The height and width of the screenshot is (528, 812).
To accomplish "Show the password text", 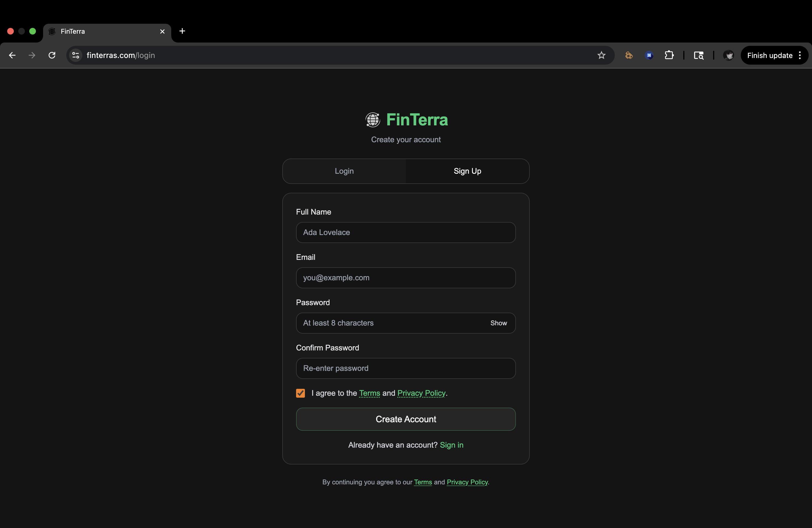I will coord(498,323).
